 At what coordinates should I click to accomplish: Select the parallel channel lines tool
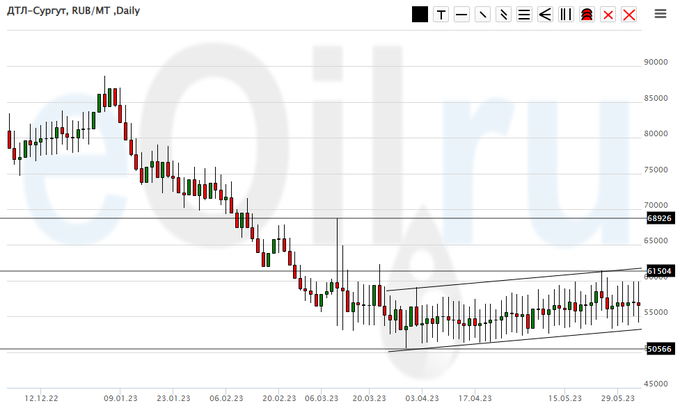pyautogui.click(x=503, y=15)
